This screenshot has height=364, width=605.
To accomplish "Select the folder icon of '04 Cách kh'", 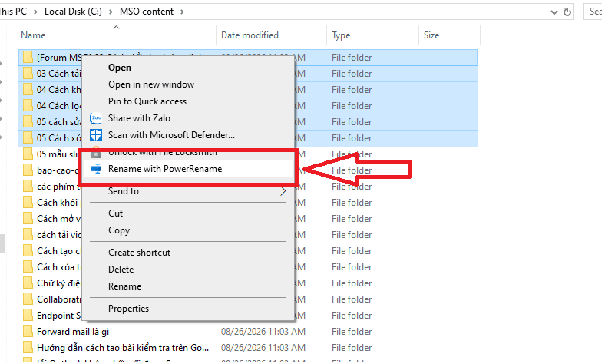I will (x=28, y=90).
